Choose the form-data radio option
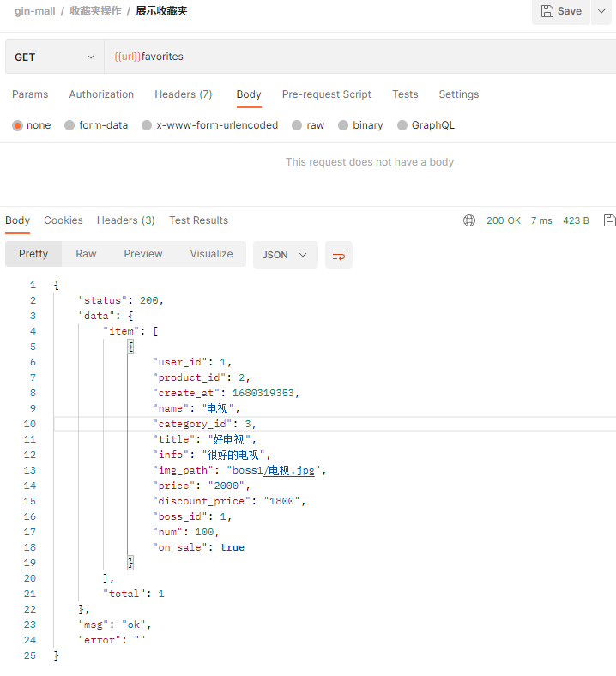The width and height of the screenshot is (616, 676). (69, 125)
